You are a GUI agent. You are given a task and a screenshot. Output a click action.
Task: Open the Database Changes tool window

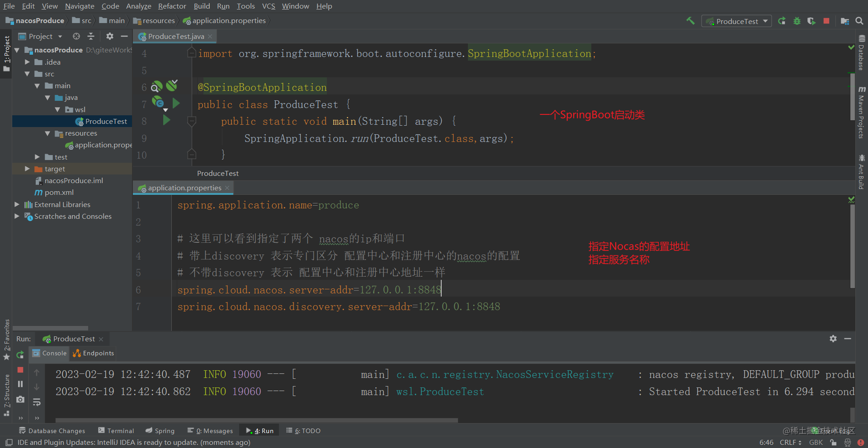pyautogui.click(x=52, y=431)
